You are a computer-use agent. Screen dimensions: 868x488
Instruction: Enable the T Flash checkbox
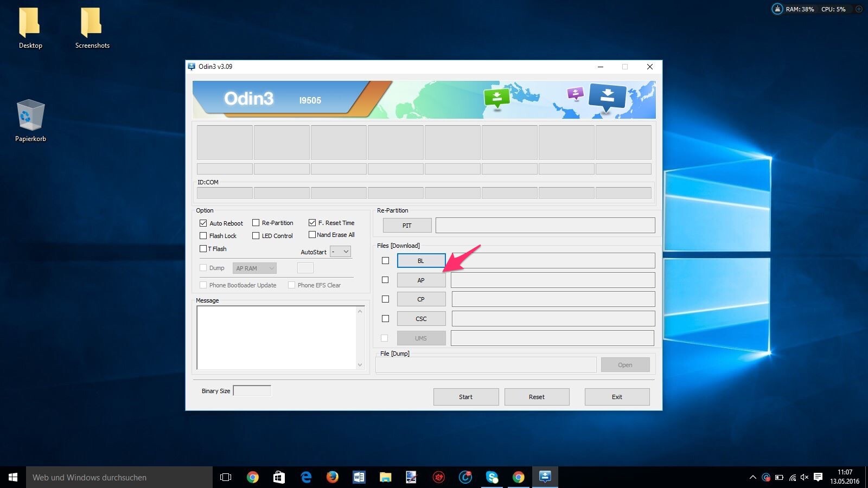tap(203, 249)
